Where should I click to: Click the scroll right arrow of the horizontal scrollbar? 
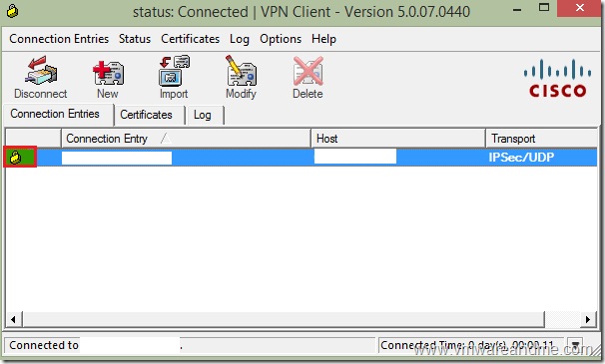pos(588,319)
